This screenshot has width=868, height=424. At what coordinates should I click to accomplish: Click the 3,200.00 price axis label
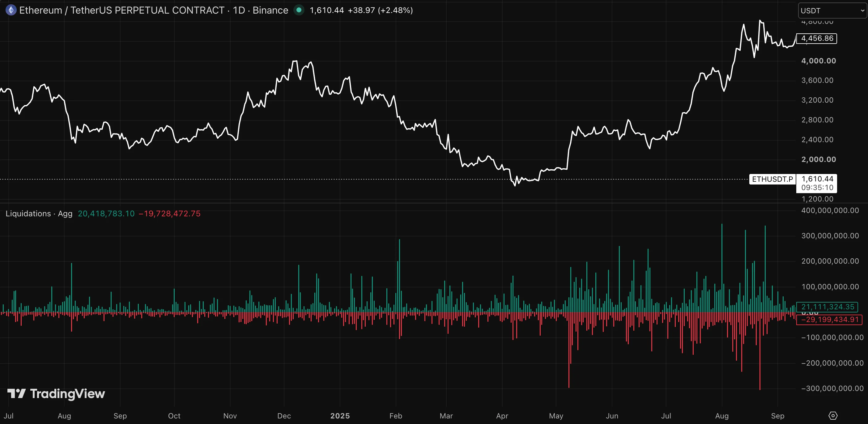click(x=817, y=100)
